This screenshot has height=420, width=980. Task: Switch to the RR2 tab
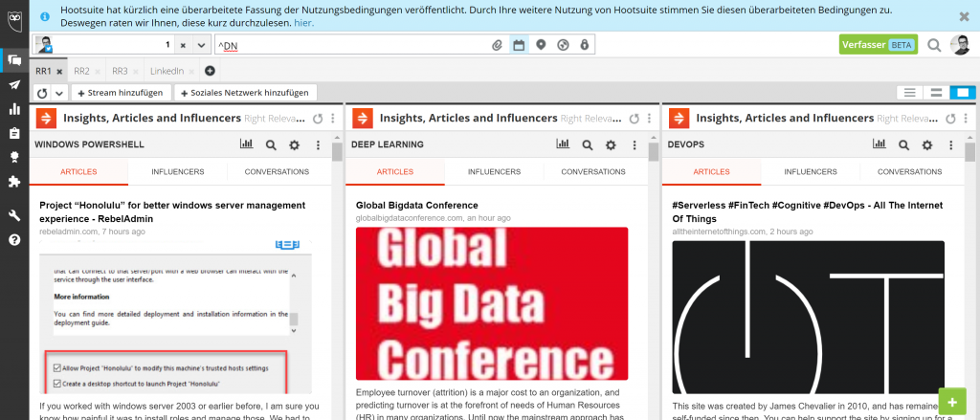pyautogui.click(x=82, y=71)
